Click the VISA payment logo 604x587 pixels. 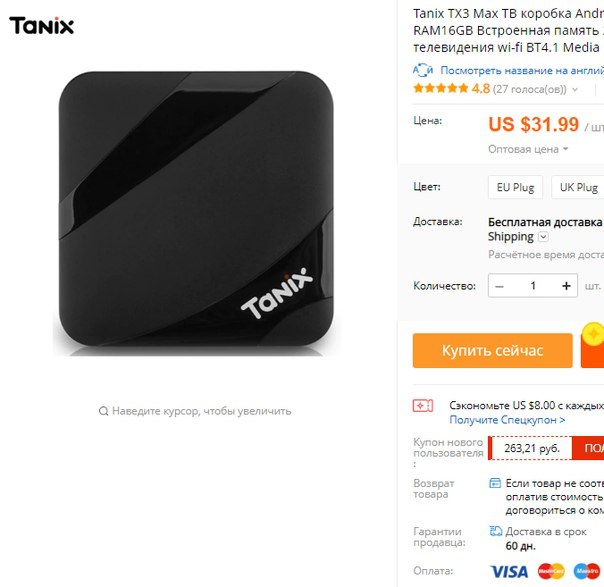coord(509,571)
